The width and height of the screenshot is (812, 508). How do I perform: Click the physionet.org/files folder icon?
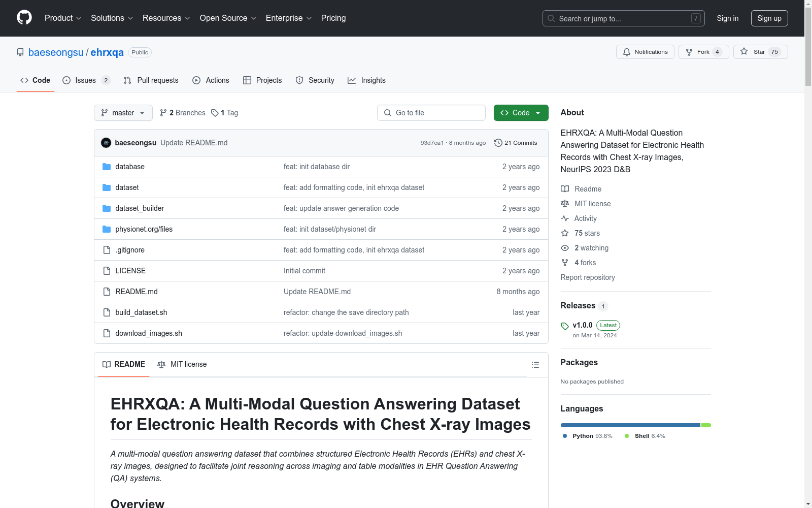[x=107, y=229]
